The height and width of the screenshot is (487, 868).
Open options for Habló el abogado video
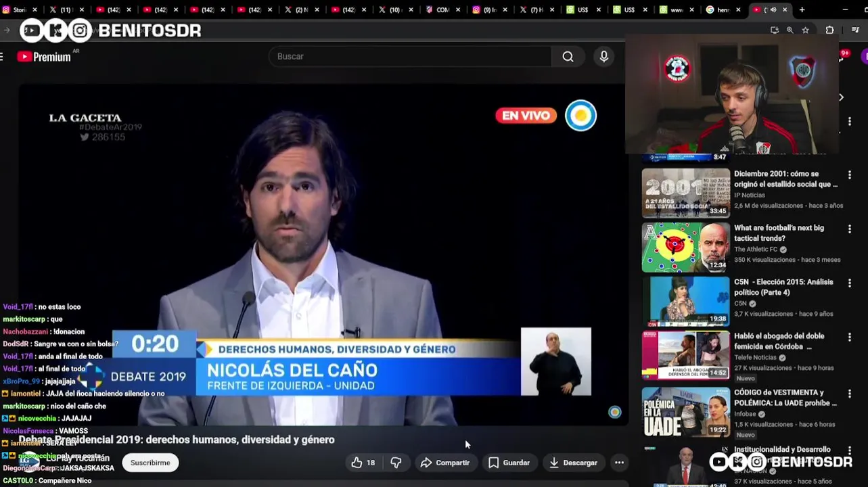coord(849,338)
